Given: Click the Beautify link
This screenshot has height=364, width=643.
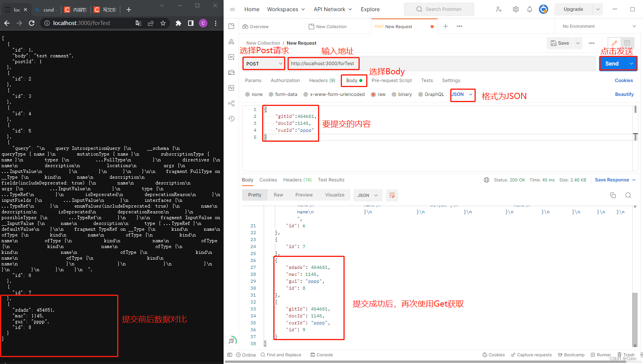Looking at the screenshot, I should click(x=624, y=94).
